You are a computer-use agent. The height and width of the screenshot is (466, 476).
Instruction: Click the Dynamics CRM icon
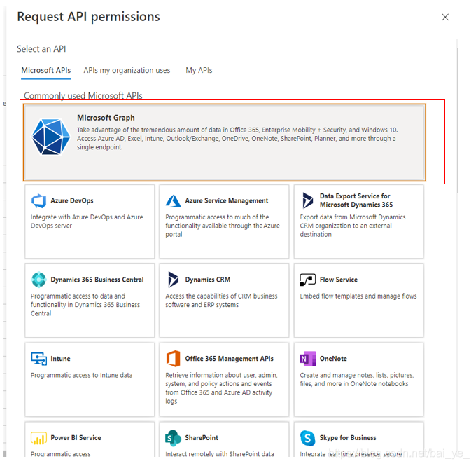click(174, 280)
